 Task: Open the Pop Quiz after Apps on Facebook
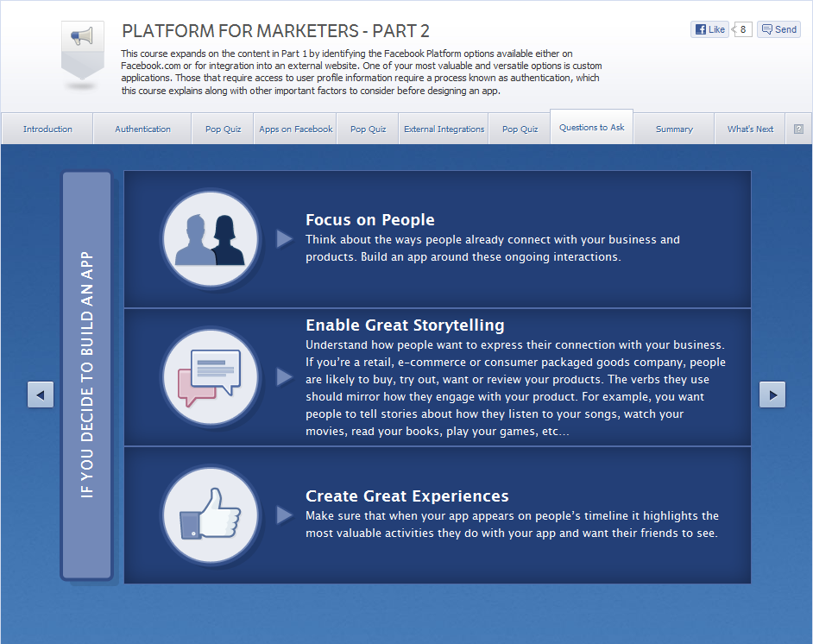point(369,129)
